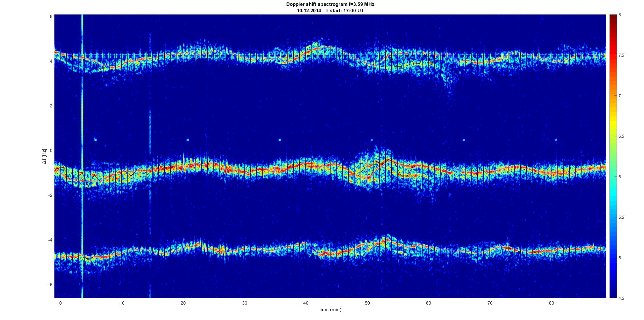Viewport: 644px width, 320px height.
Task: Click the colorbar tick label 8
Action: click(620, 15)
